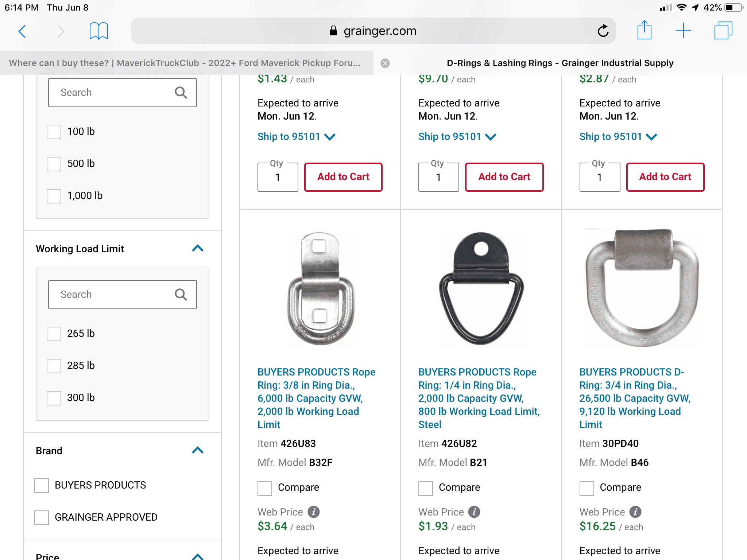Screen dimensions: 747x560
Task: Tick Compare for item 426U83
Action: pyautogui.click(x=265, y=488)
